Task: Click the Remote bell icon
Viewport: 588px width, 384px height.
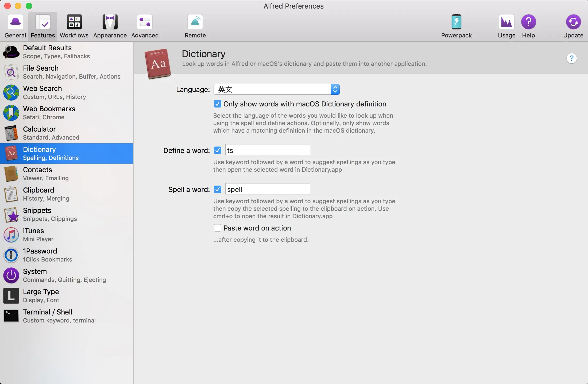Action: click(x=195, y=22)
